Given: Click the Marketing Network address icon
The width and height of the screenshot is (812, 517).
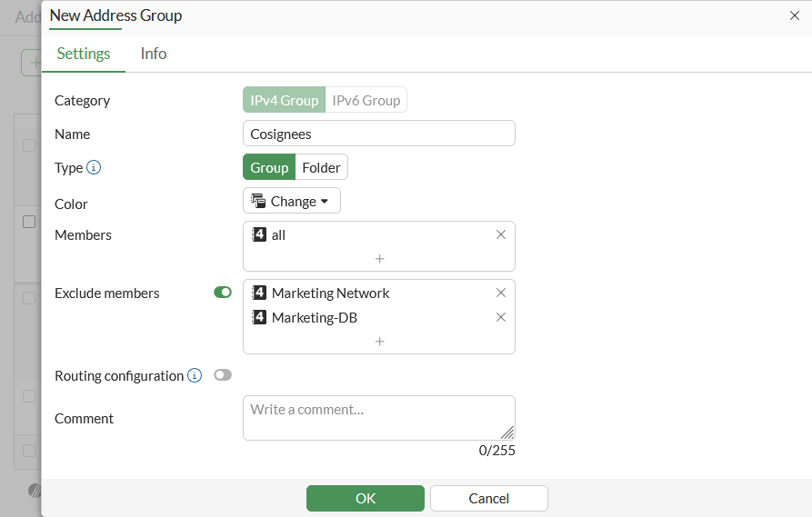Looking at the screenshot, I should pos(259,293).
